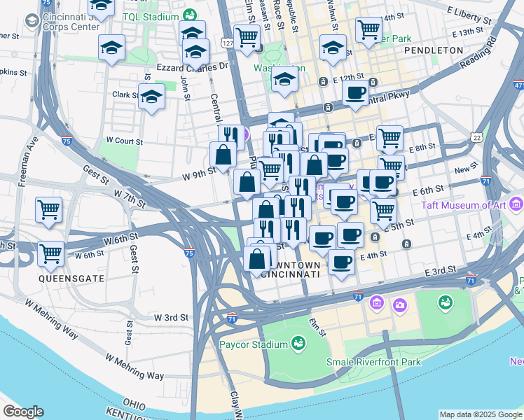Click the 'W Court St' street label

pyautogui.click(x=125, y=141)
